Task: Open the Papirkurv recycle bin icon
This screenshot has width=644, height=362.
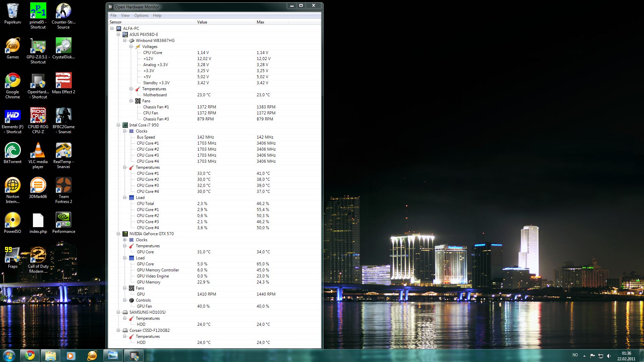Action: (x=13, y=13)
